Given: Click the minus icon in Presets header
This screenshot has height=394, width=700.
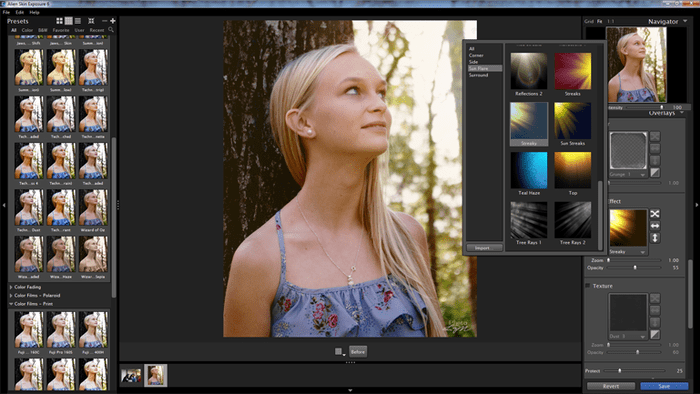Looking at the screenshot, I should [104, 21].
